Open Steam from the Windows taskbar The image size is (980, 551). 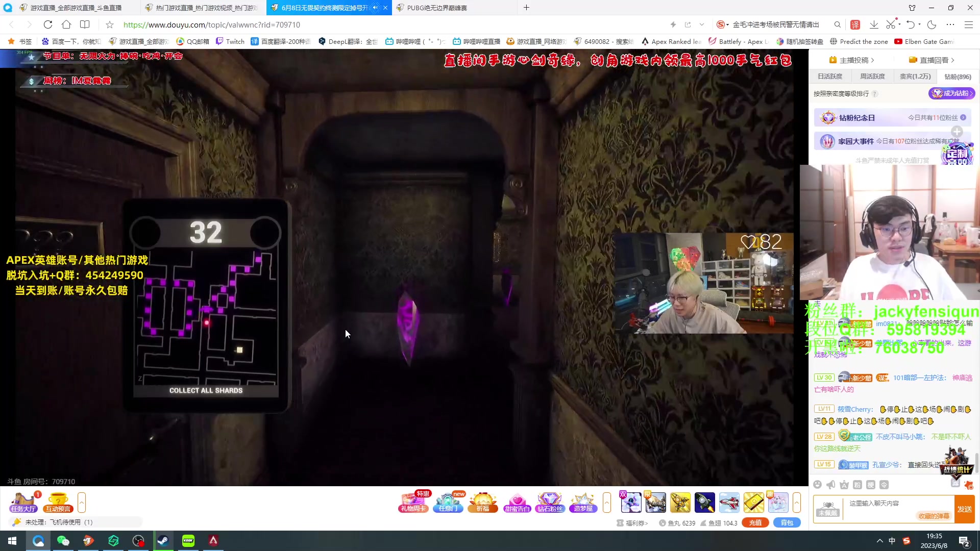[163, 541]
